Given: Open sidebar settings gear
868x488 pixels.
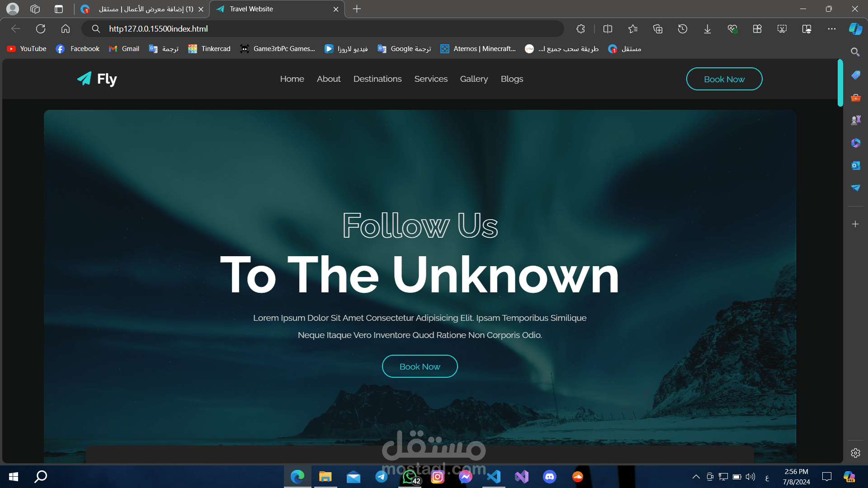Looking at the screenshot, I should pyautogui.click(x=855, y=453).
